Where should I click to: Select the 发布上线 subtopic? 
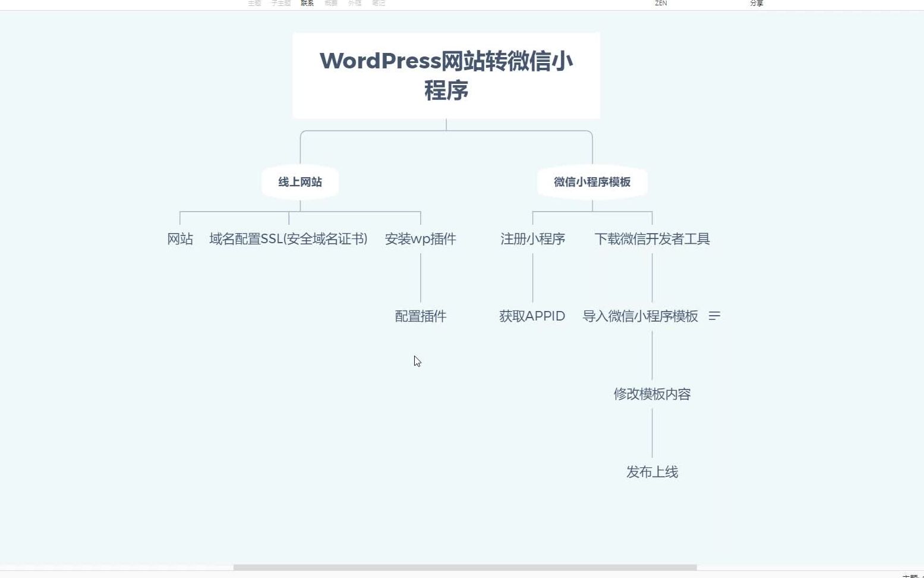point(652,472)
